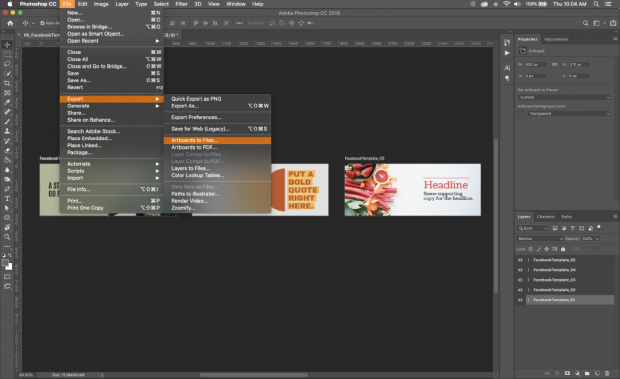
Task: Switch to the Adjustments tab
Action: 556,39
